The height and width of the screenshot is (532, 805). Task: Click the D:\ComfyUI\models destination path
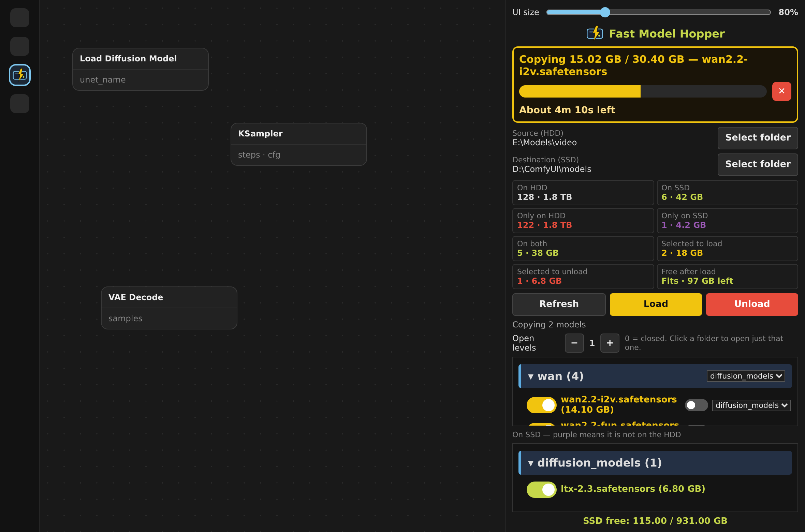(x=552, y=169)
